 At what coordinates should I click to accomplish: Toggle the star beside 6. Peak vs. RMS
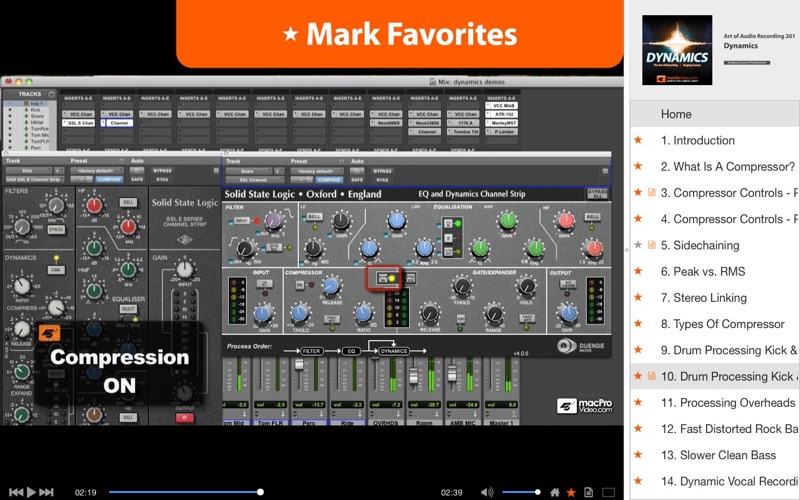[x=638, y=271]
